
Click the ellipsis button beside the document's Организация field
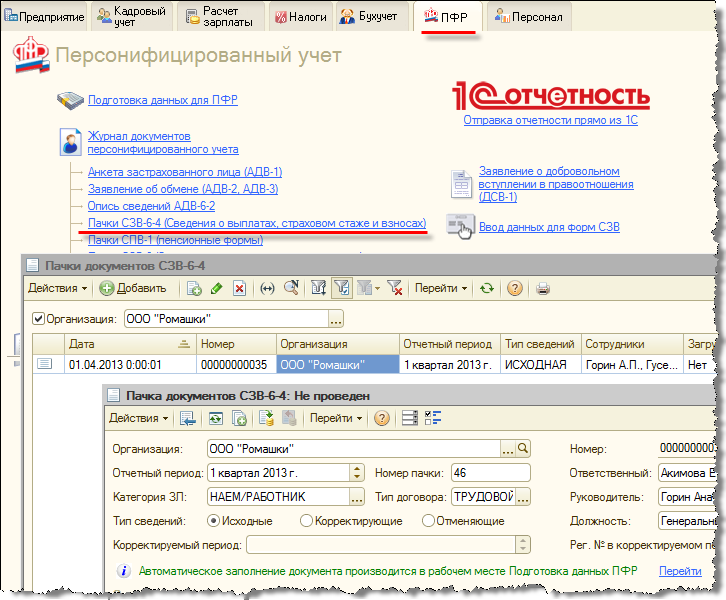coord(508,449)
